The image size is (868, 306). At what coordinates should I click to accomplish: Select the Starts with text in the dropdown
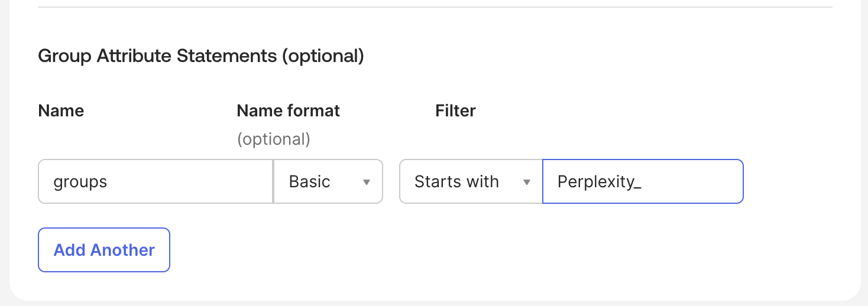tap(456, 181)
